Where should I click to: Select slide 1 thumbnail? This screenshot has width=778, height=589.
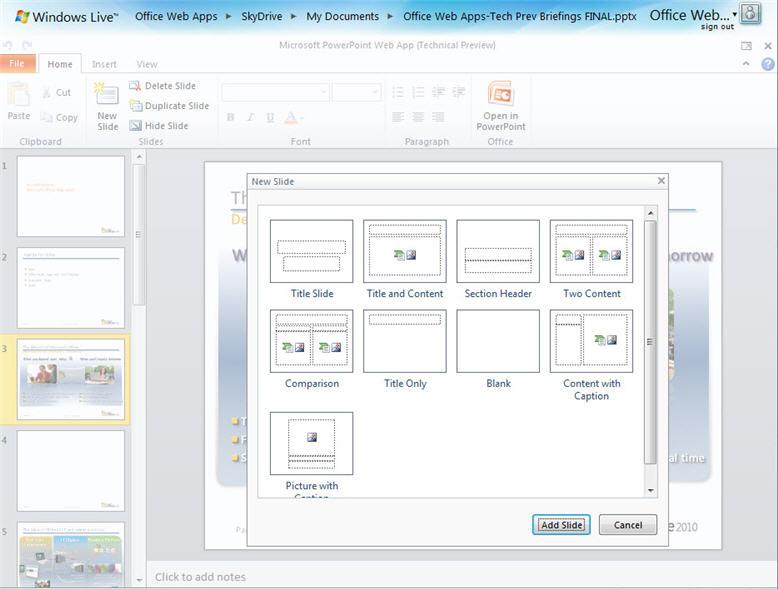[71, 196]
